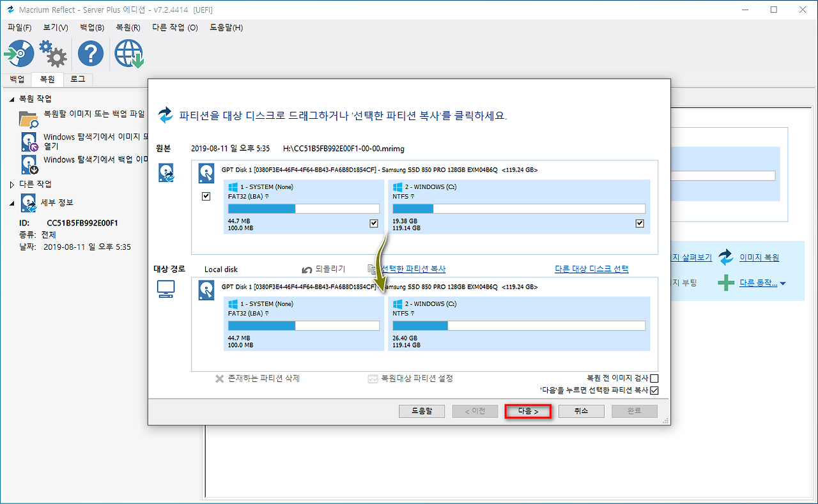The image size is (818, 504).
Task: Open the 백업(B) menu
Action: (92, 28)
